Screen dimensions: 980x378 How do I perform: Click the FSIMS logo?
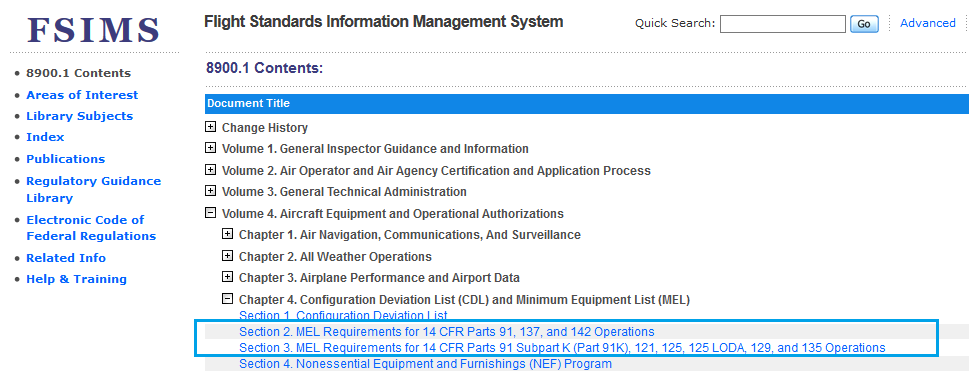tap(94, 29)
